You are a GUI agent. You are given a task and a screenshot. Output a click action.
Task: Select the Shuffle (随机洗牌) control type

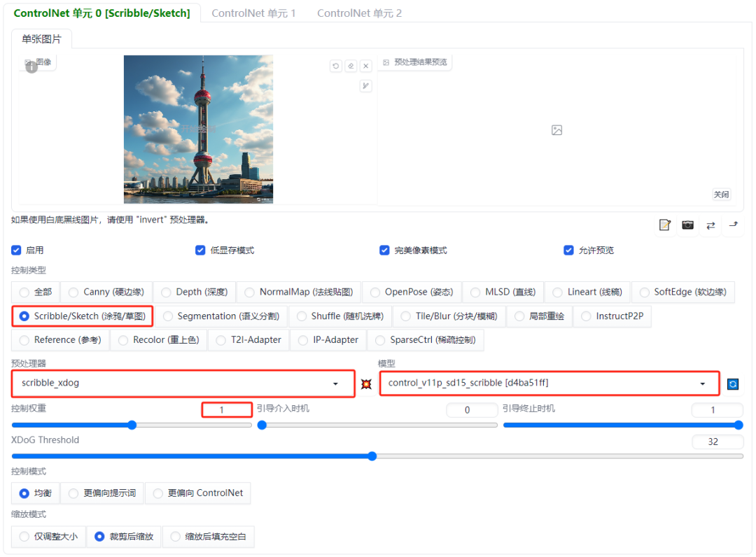coord(340,316)
